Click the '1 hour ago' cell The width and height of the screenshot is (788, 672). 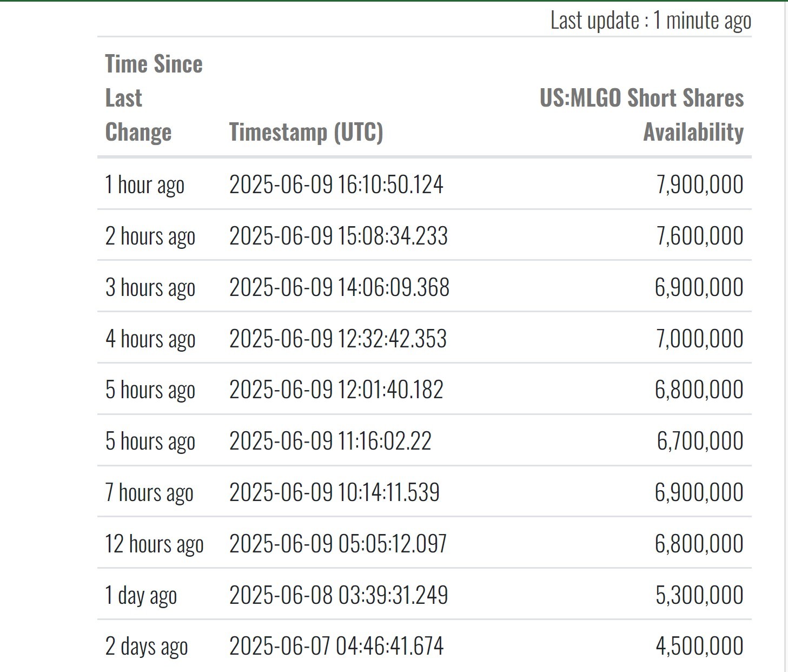145,185
